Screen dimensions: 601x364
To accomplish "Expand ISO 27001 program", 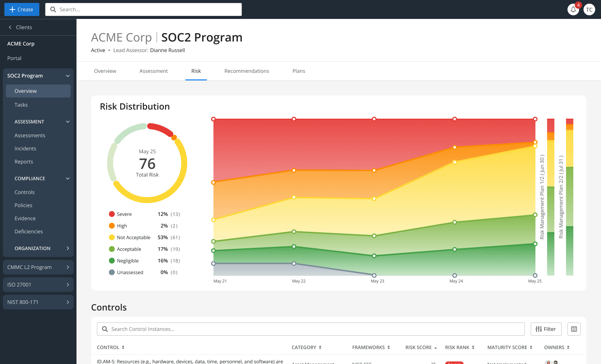I will pyautogui.click(x=38, y=285).
